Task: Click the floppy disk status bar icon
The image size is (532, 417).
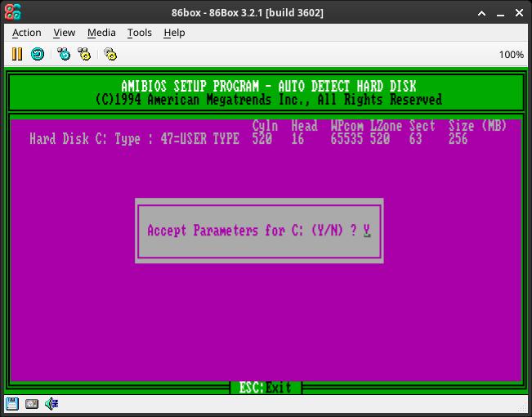Action: click(x=12, y=404)
